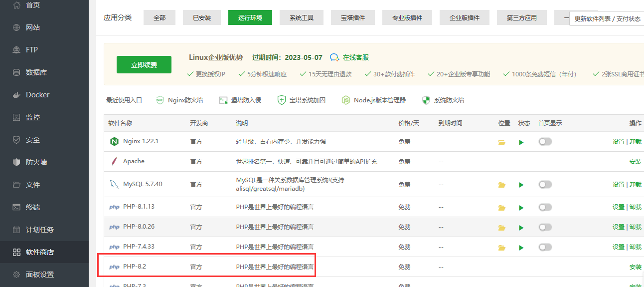Click 安装 for PHP-8.2
The image size is (644, 287).
[636, 267]
